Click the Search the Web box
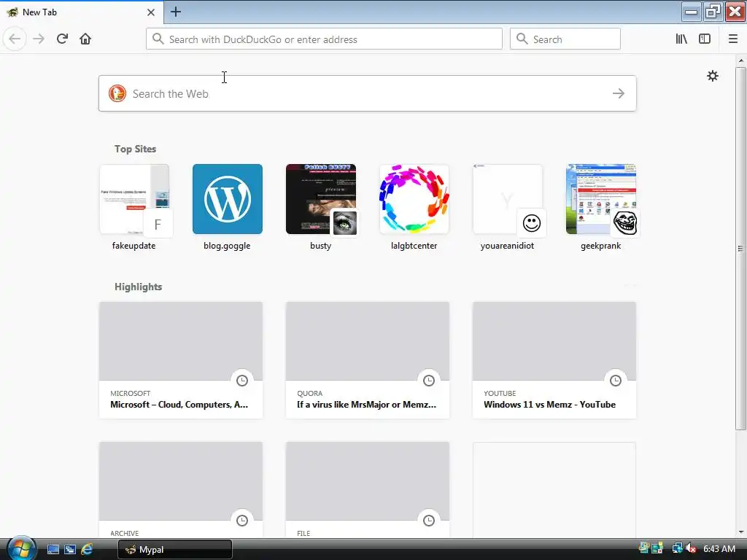This screenshot has height=560, width=747. click(x=368, y=93)
